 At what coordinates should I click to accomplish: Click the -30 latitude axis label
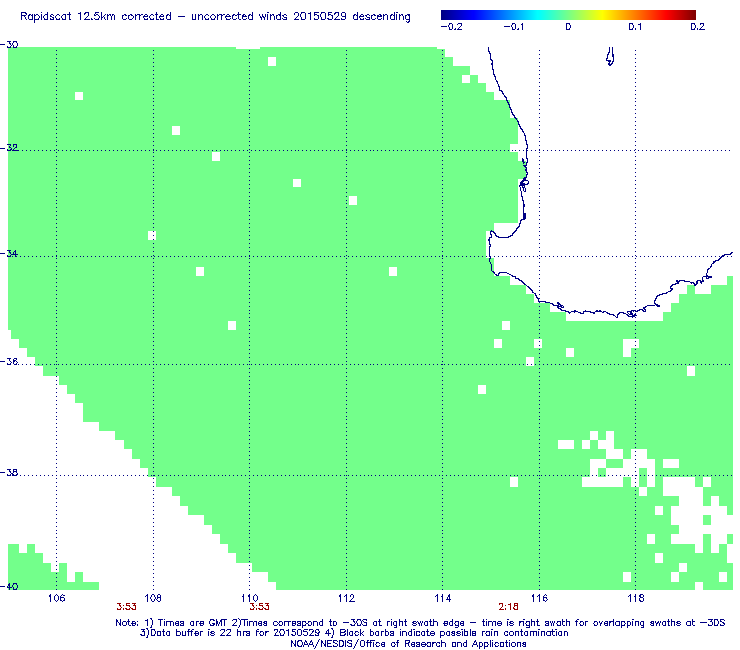(x=9, y=45)
